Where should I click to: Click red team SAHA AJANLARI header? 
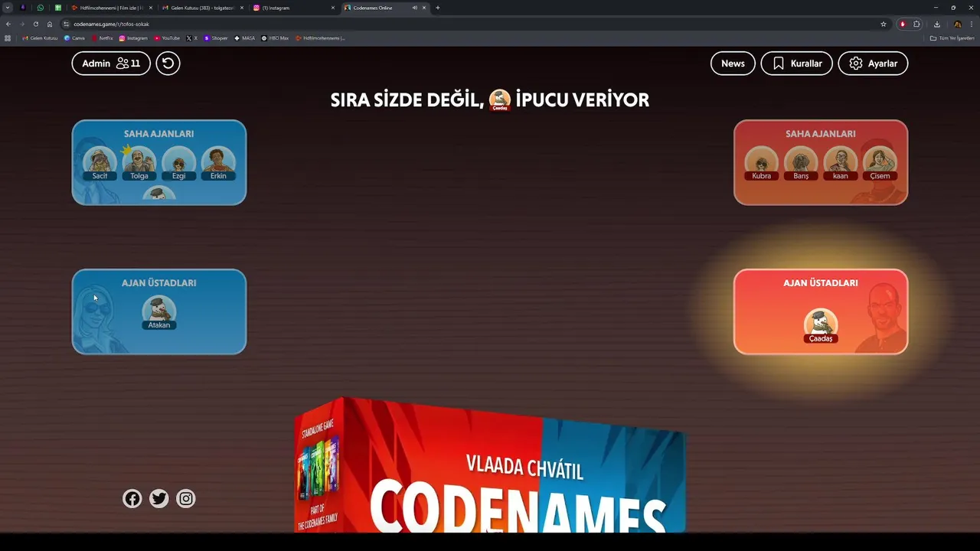point(821,134)
